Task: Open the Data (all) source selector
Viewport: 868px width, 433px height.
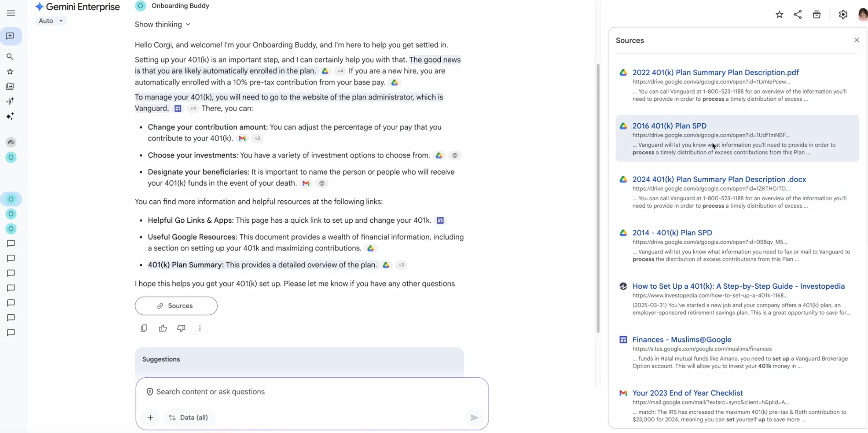Action: tap(189, 418)
